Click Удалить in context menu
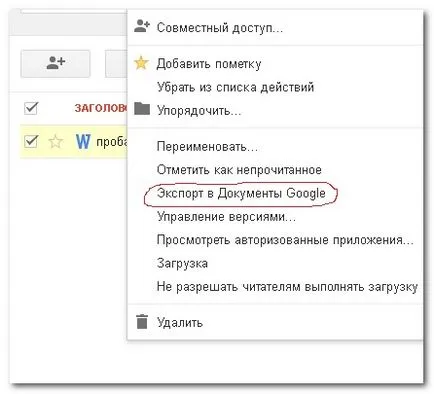The width and height of the screenshot is (434, 394). [180, 323]
